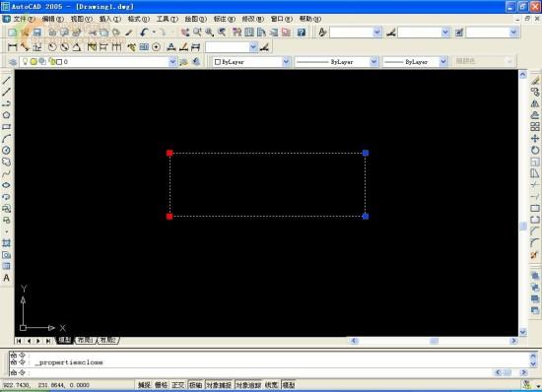542x392 pixels.
Task: Open the dimension style dropdown in styles toolbar
Action: coord(445,33)
